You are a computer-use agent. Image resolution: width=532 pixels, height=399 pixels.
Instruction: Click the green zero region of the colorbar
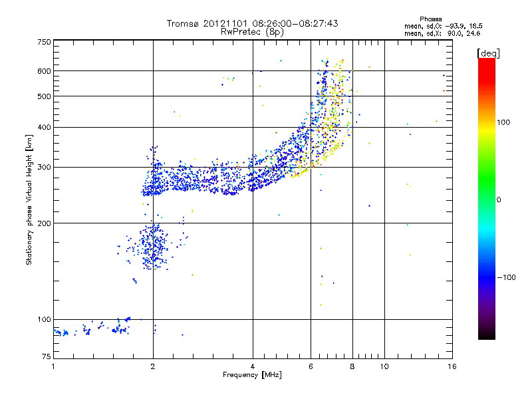487,199
